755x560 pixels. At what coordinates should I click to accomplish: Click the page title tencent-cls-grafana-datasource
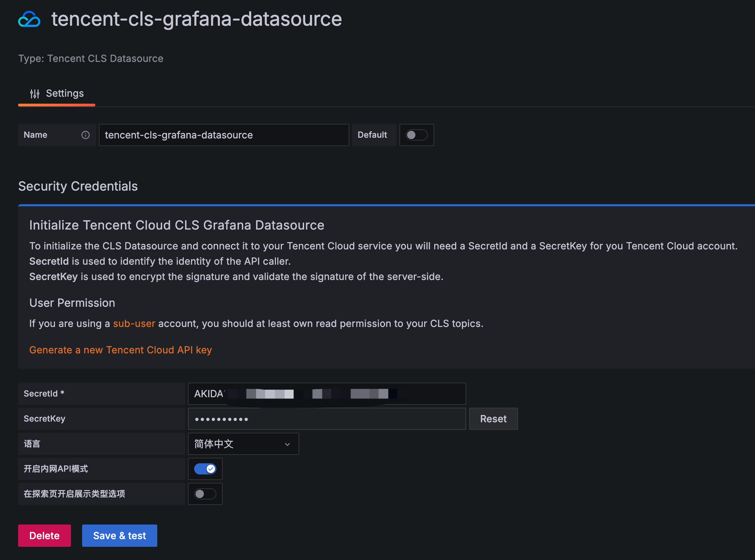point(197,19)
